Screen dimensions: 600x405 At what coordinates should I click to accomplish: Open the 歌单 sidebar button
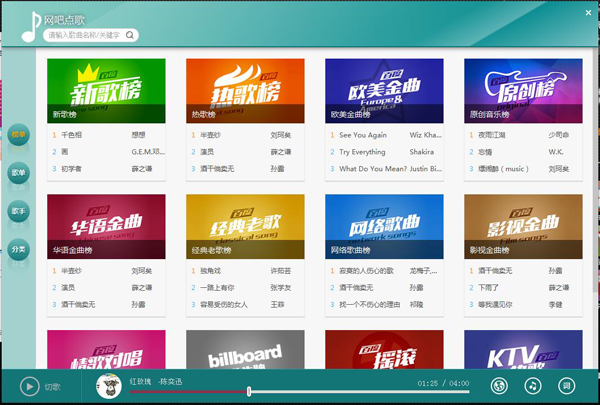click(x=18, y=173)
